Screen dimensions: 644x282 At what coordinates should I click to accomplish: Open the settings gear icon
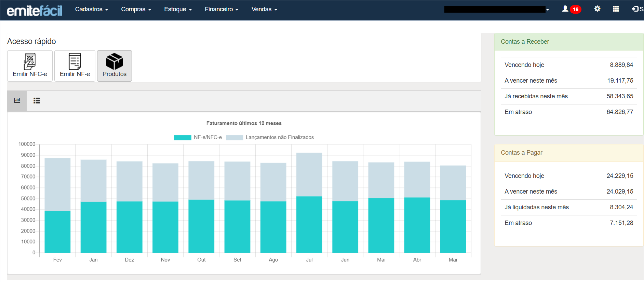tap(597, 9)
